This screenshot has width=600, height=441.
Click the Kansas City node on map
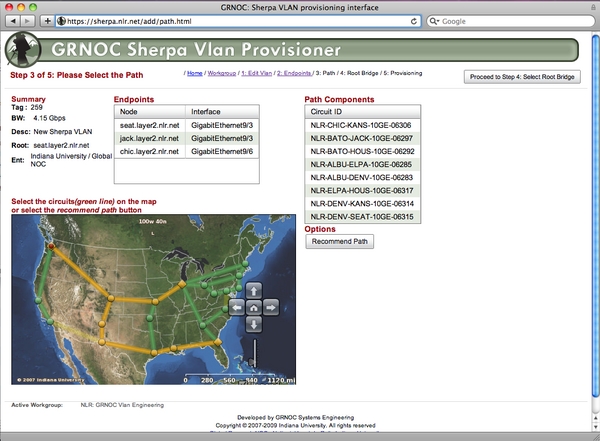click(x=155, y=302)
